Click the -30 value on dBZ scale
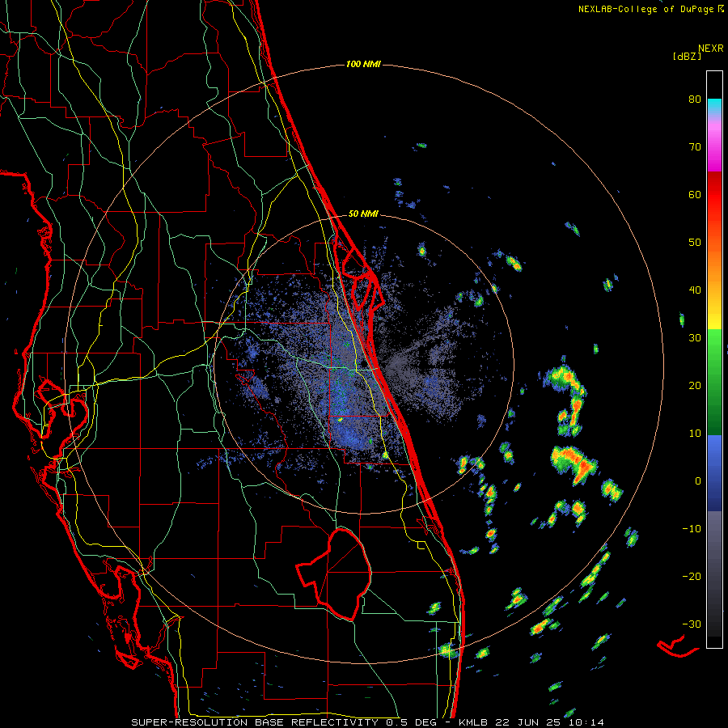728x728 pixels. (x=692, y=624)
